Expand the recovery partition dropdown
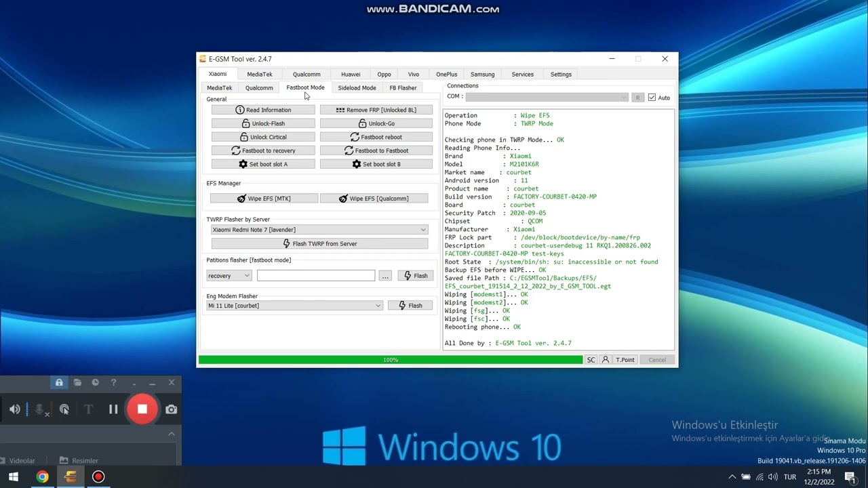The height and width of the screenshot is (488, 868). [x=229, y=276]
